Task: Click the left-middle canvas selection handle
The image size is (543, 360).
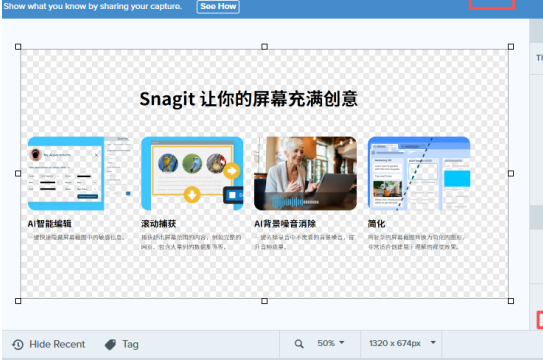Action: [x=18, y=173]
